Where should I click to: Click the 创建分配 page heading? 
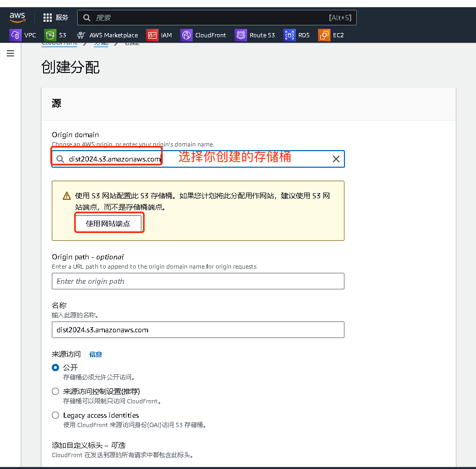click(70, 67)
